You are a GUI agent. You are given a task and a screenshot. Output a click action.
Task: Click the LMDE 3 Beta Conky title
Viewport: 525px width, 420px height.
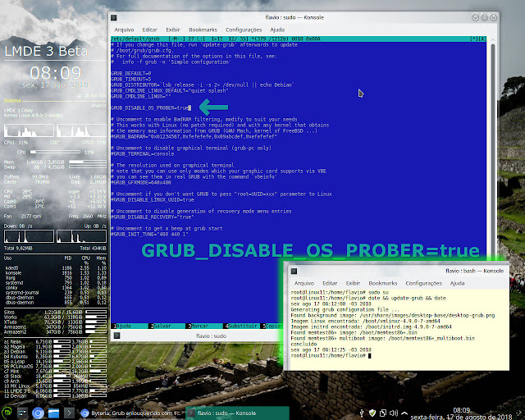[x=46, y=51]
